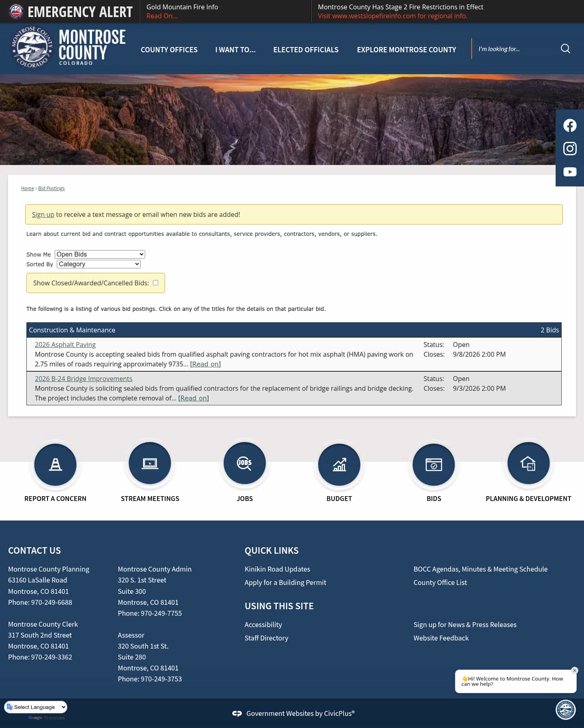
Task: Click the Admin phone 970-249-7755
Action: [161, 613]
